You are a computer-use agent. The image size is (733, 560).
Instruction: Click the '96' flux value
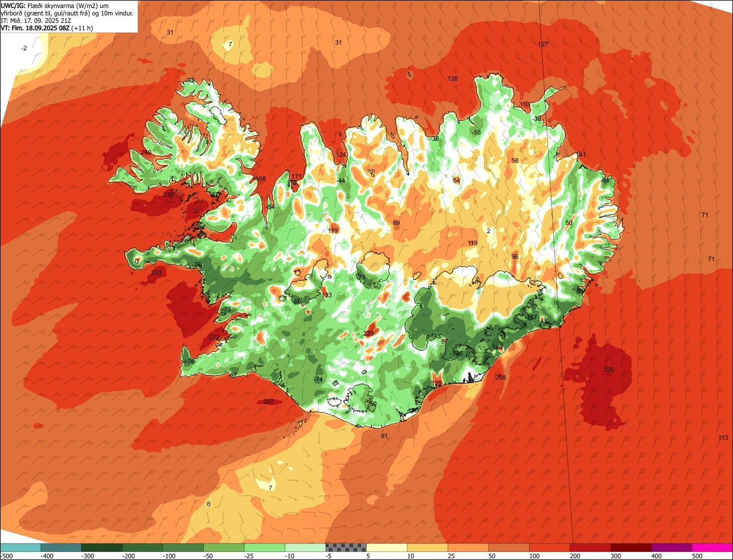[515, 257]
